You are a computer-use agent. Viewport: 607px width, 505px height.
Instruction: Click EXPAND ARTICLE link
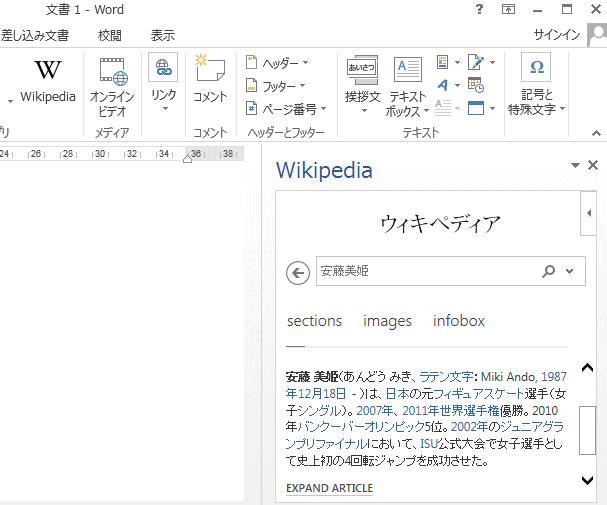tap(329, 488)
